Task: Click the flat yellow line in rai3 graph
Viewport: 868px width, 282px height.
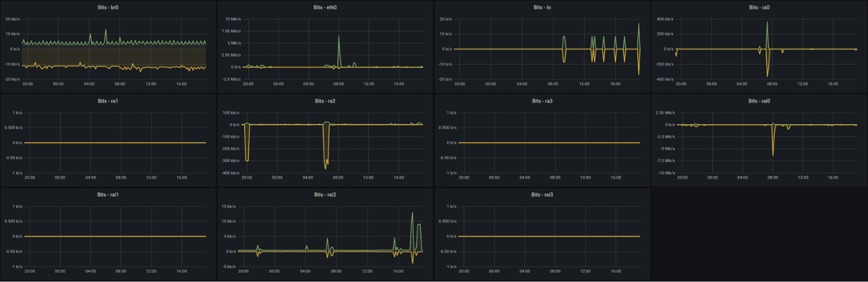Action: coord(549,236)
